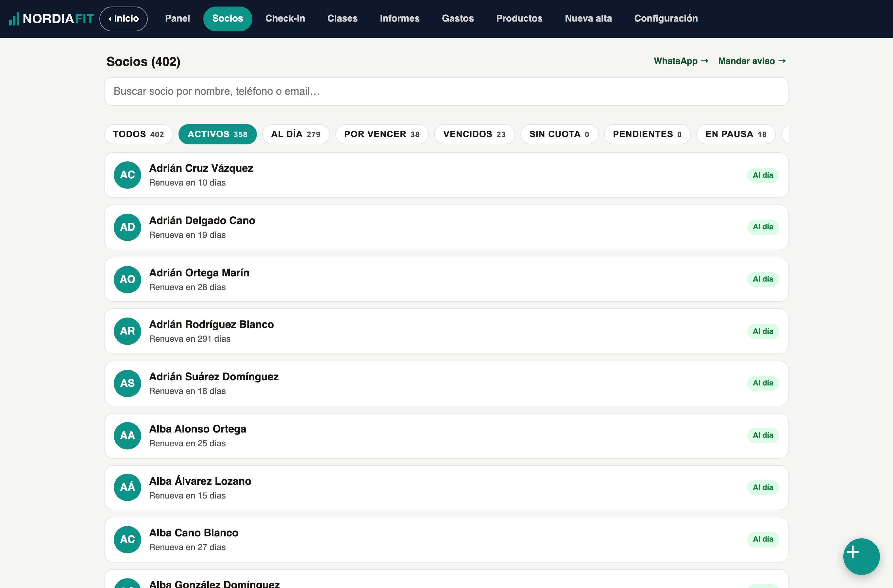Open the Panel section
This screenshot has width=893, height=588.
point(177,19)
